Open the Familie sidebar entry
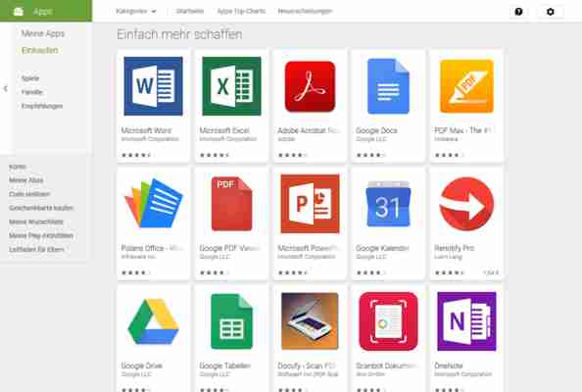The width and height of the screenshot is (582, 392). (x=32, y=92)
